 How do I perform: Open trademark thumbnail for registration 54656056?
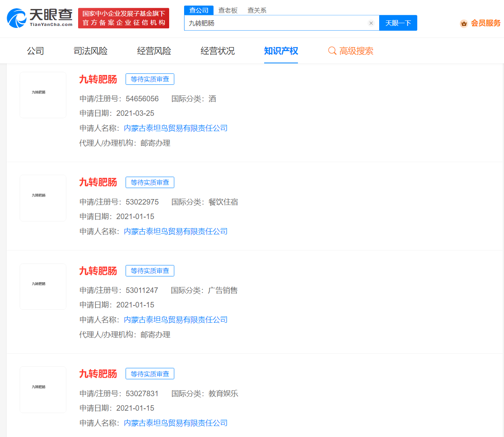[43, 95]
